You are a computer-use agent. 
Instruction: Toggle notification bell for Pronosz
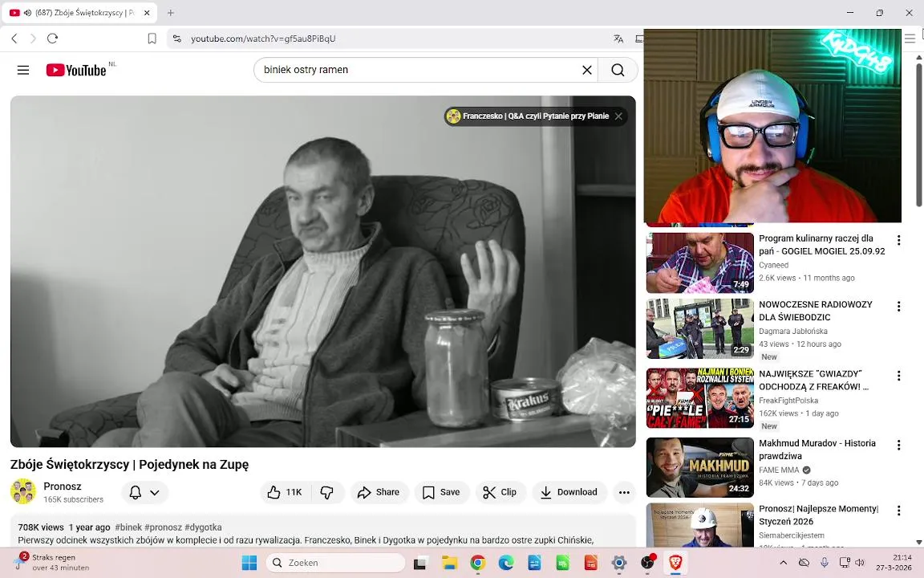[136, 492]
